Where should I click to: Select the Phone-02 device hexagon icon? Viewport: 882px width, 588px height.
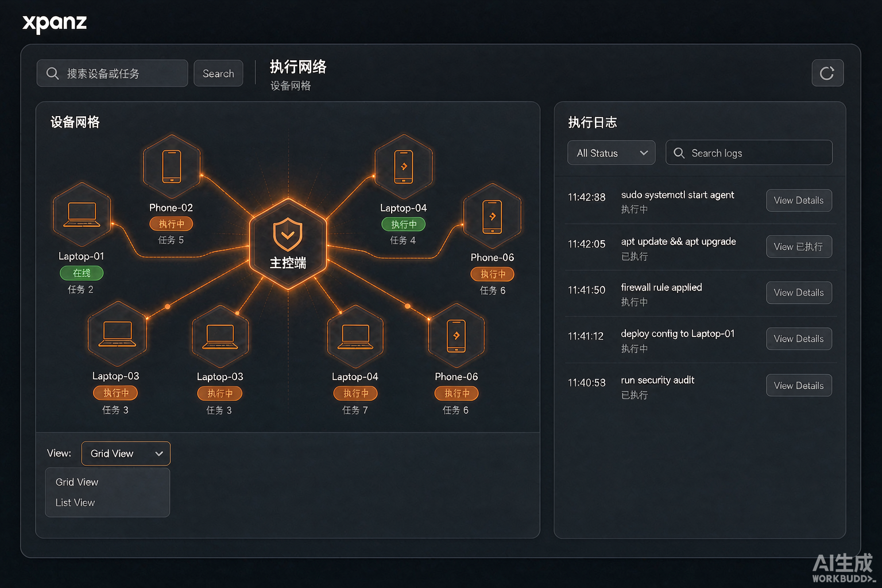pyautogui.click(x=172, y=166)
